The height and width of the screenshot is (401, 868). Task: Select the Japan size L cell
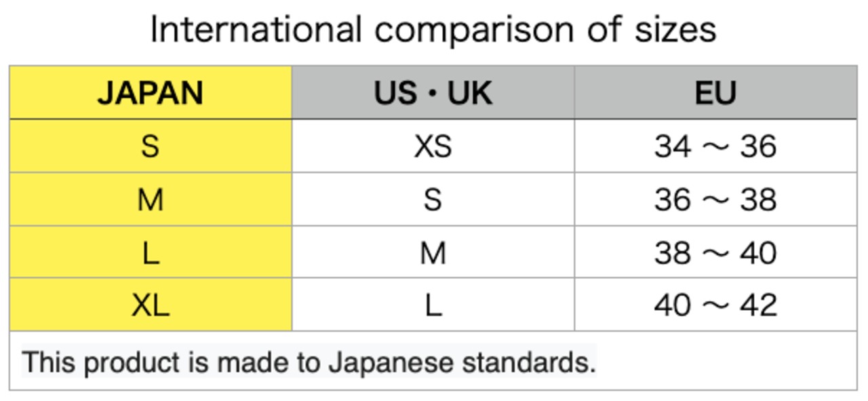tap(151, 252)
